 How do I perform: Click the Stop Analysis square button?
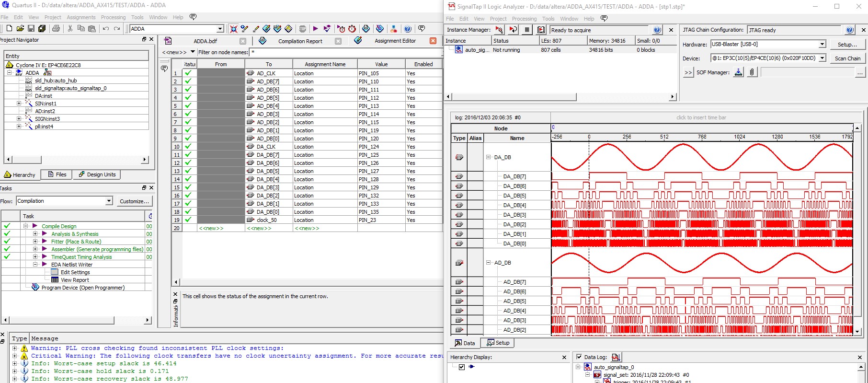(x=527, y=30)
